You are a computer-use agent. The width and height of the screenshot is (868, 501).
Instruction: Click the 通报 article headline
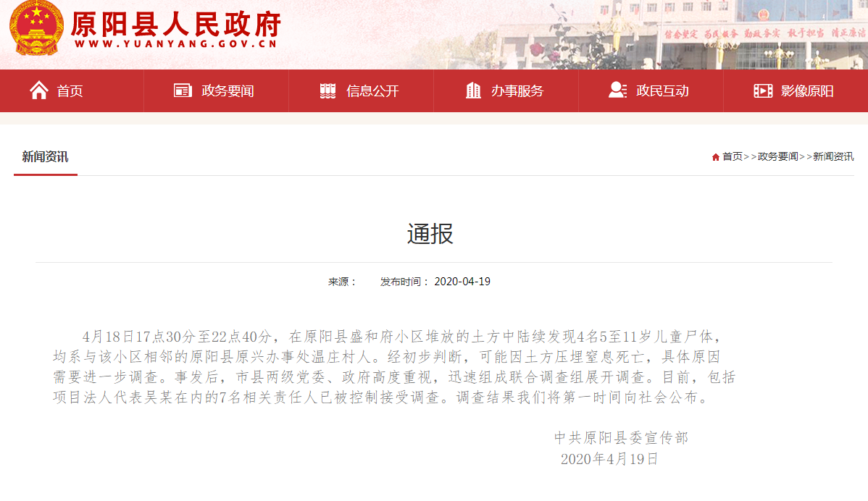click(x=430, y=234)
